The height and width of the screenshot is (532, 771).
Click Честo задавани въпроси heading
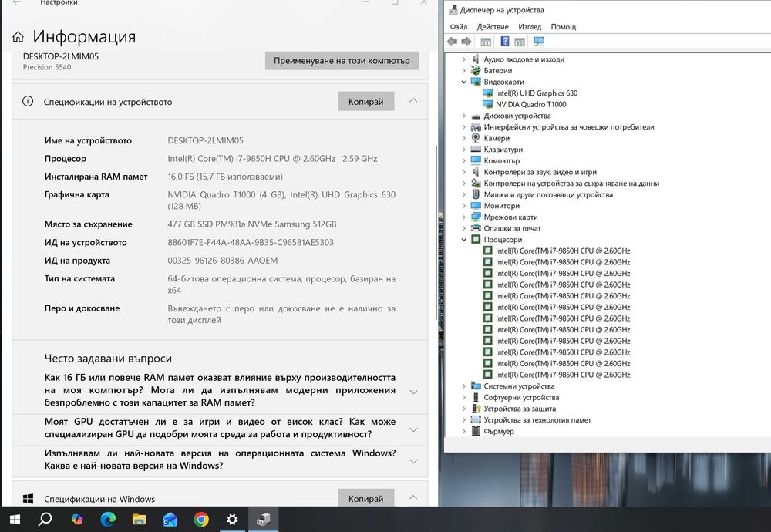(108, 359)
